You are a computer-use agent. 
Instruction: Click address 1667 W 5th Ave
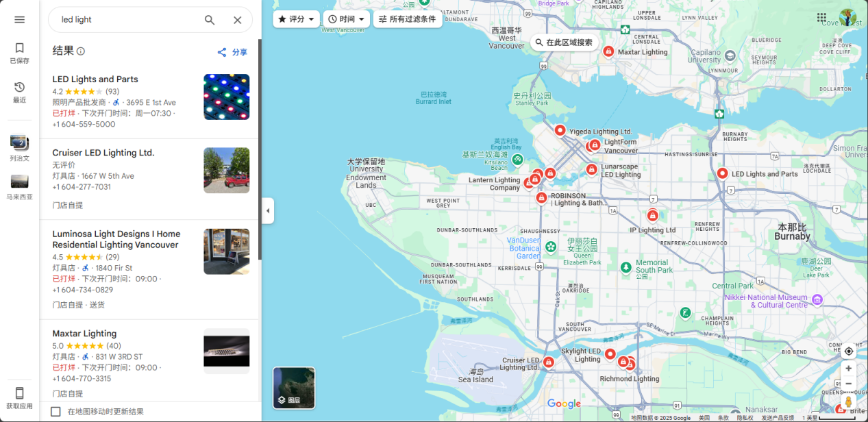108,176
